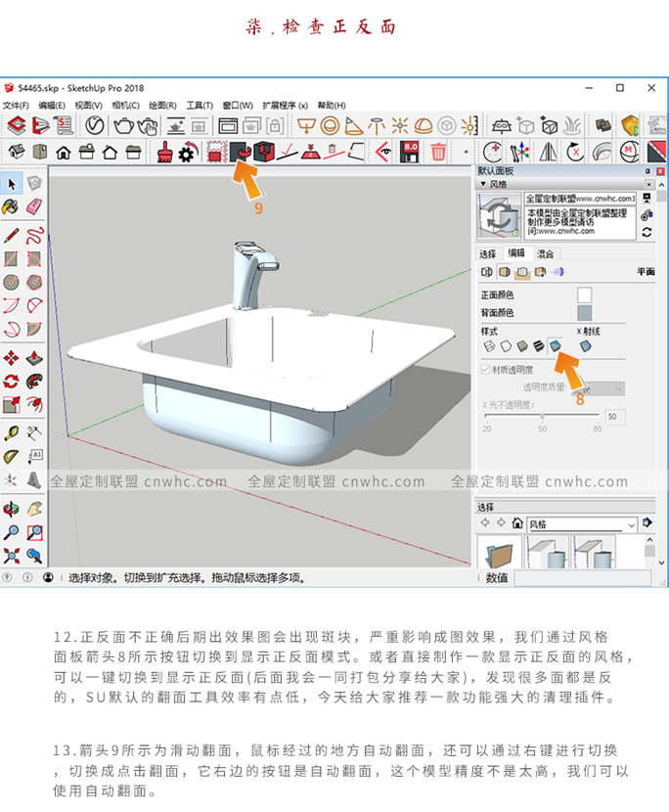
Task: Toggle the X-ray mode button
Action: point(585,346)
